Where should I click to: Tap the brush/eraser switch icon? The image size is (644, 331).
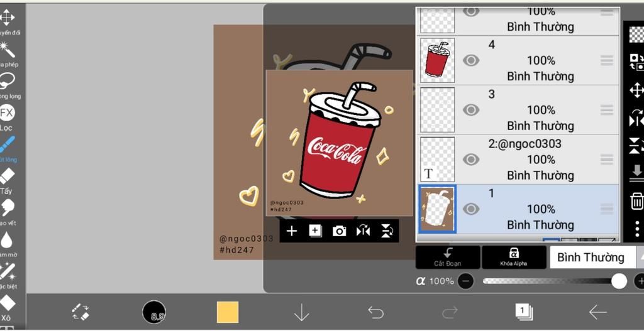click(80, 313)
